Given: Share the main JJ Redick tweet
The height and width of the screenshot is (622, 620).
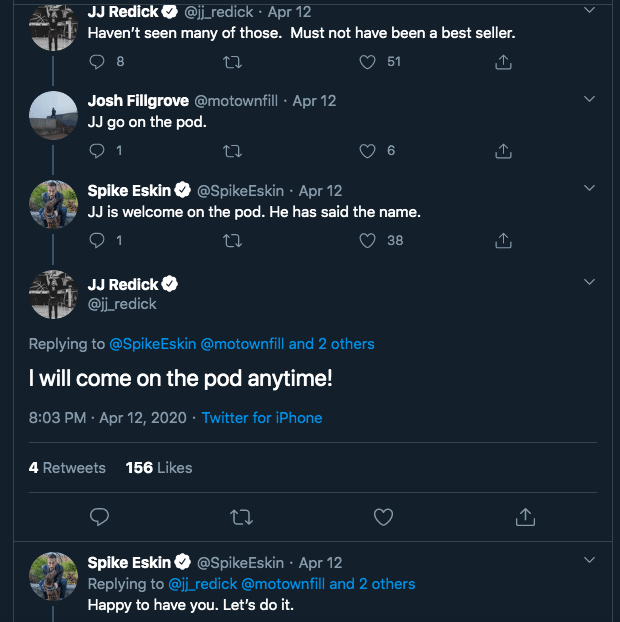Looking at the screenshot, I should coord(524,517).
